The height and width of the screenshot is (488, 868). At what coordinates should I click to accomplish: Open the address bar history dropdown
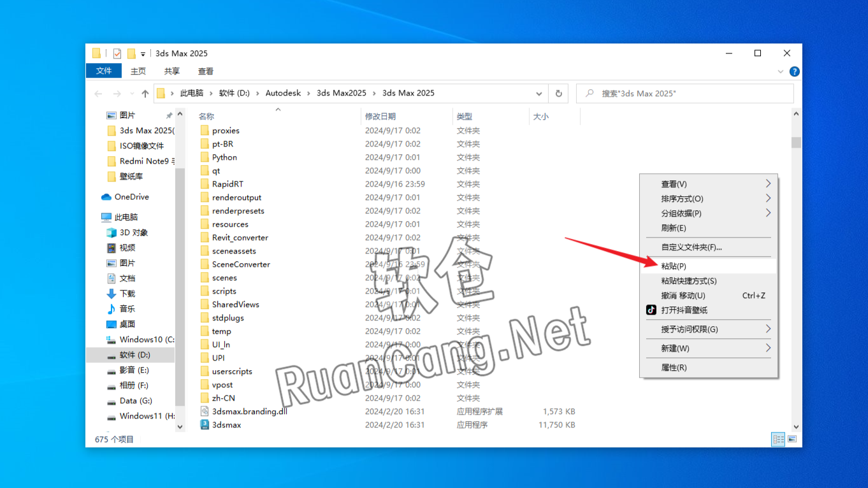click(539, 93)
